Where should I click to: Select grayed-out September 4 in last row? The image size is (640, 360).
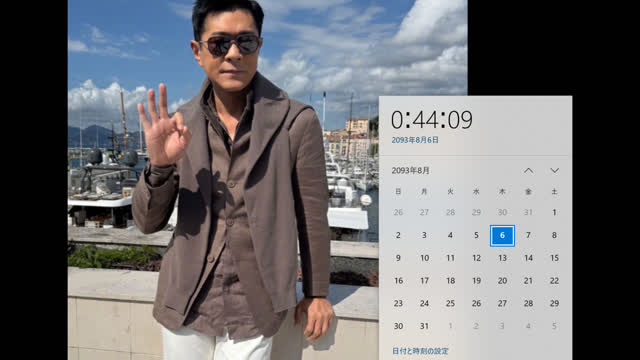(528, 326)
